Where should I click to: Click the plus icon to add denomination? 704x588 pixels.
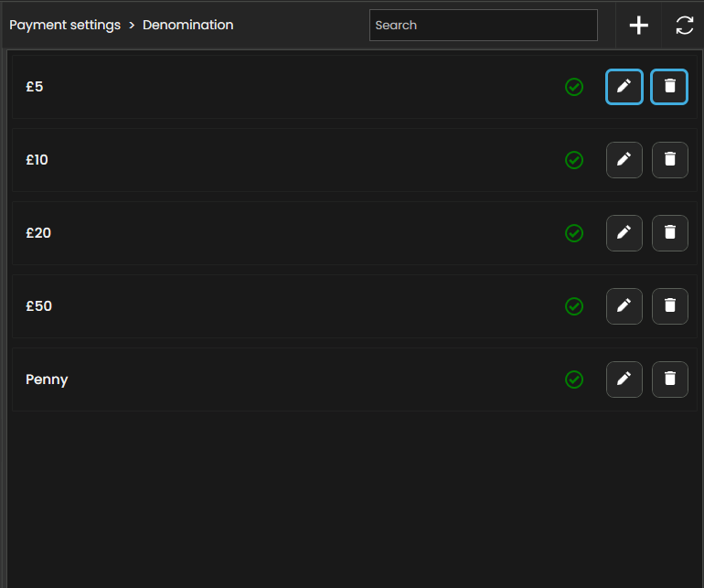coord(638,26)
